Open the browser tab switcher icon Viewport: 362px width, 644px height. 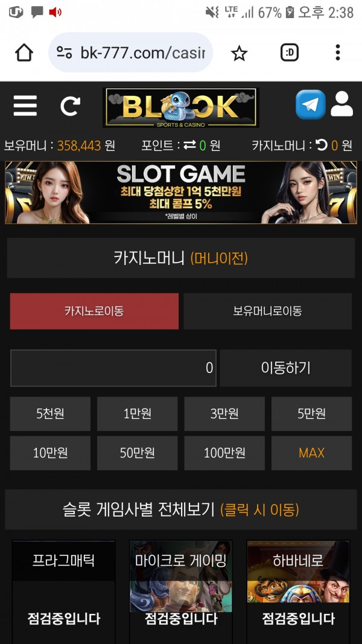tap(290, 53)
